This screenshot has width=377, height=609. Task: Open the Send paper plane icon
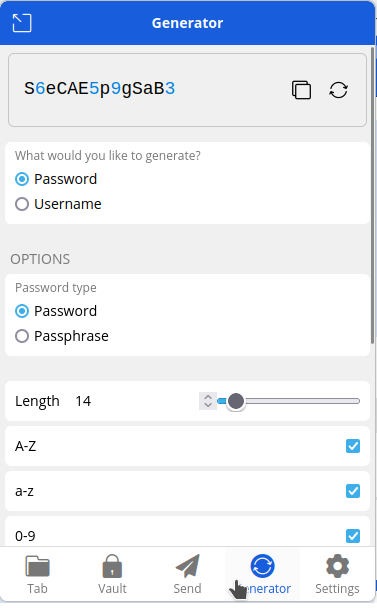point(187,566)
